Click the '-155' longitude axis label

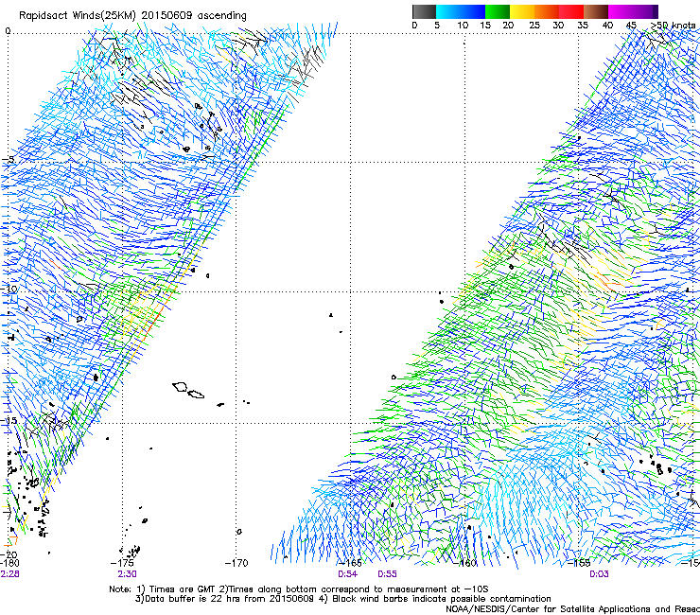579,563
